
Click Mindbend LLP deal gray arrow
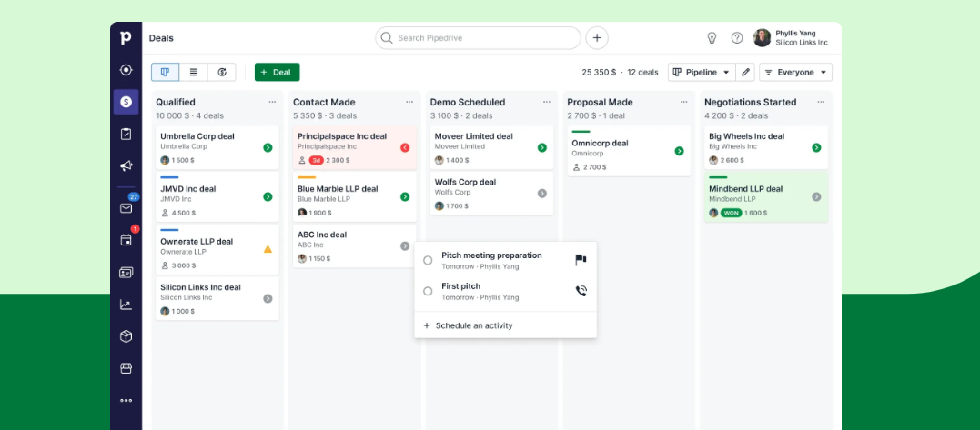816,196
